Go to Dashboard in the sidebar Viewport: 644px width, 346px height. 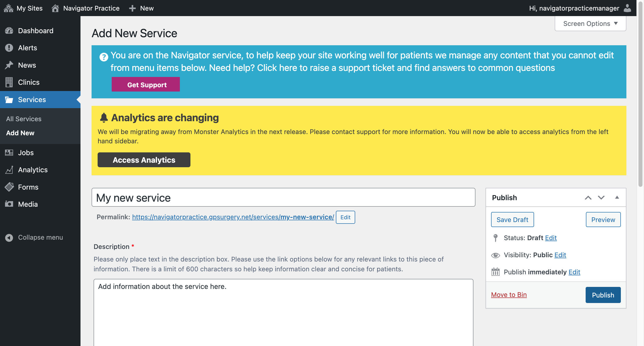click(x=40, y=31)
